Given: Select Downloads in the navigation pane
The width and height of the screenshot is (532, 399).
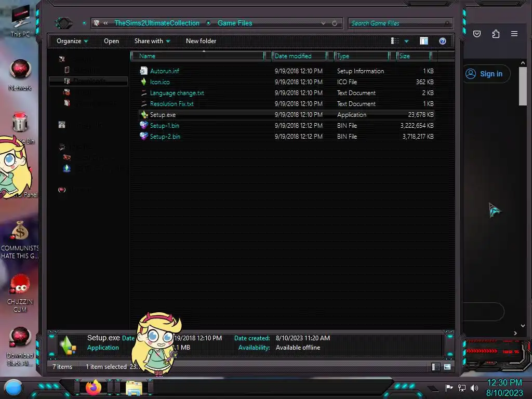Looking at the screenshot, I should click(88, 81).
